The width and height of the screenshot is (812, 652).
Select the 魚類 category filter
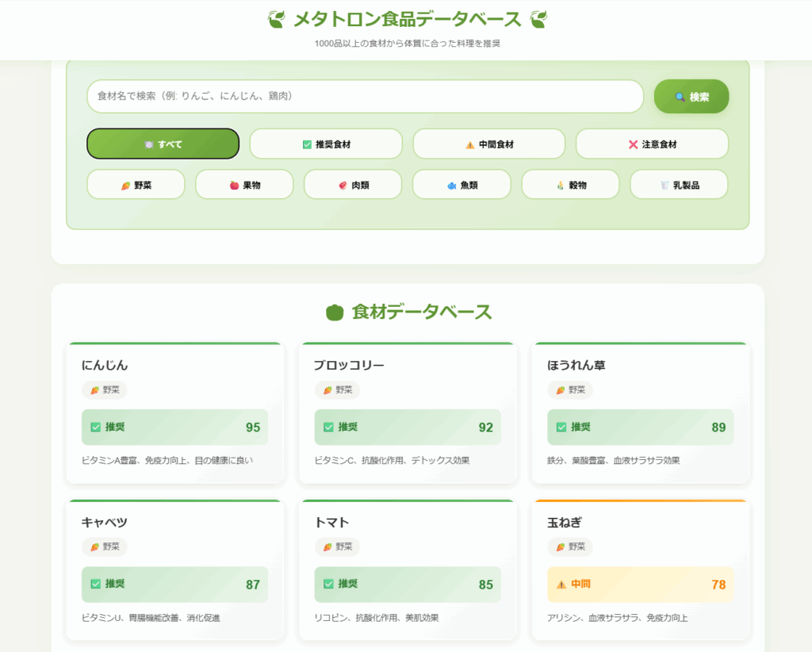pos(462,185)
